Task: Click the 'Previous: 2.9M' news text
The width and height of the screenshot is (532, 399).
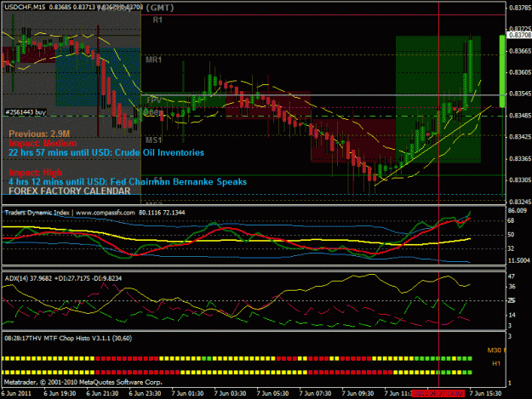Action: [x=39, y=134]
